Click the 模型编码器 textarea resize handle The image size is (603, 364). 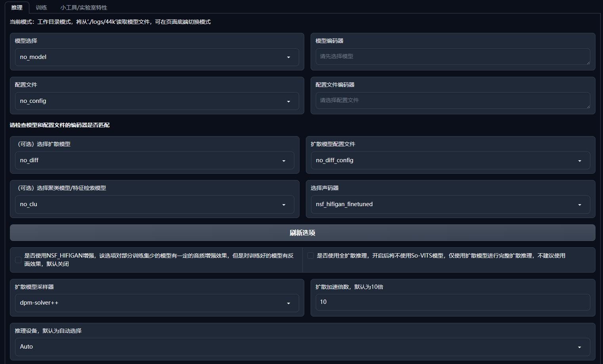tap(588, 63)
